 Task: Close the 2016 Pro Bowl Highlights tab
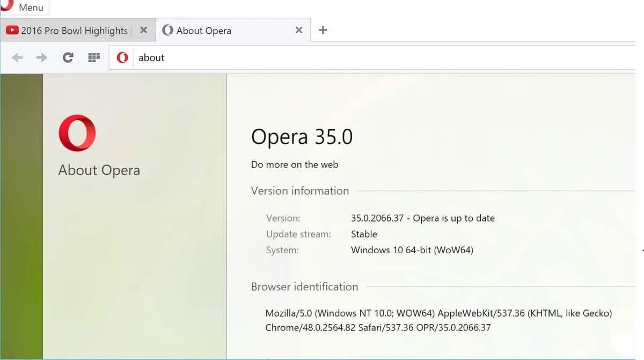(143, 31)
